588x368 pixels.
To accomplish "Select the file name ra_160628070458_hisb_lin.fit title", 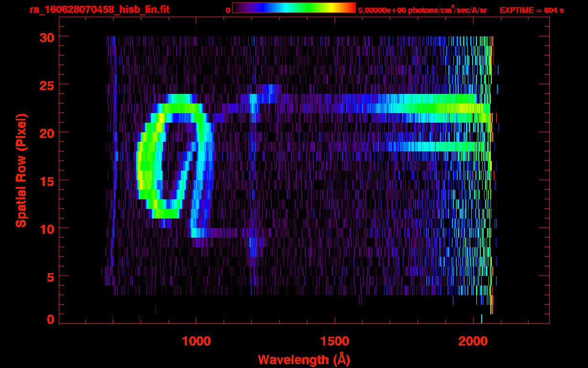I will tap(99, 10).
